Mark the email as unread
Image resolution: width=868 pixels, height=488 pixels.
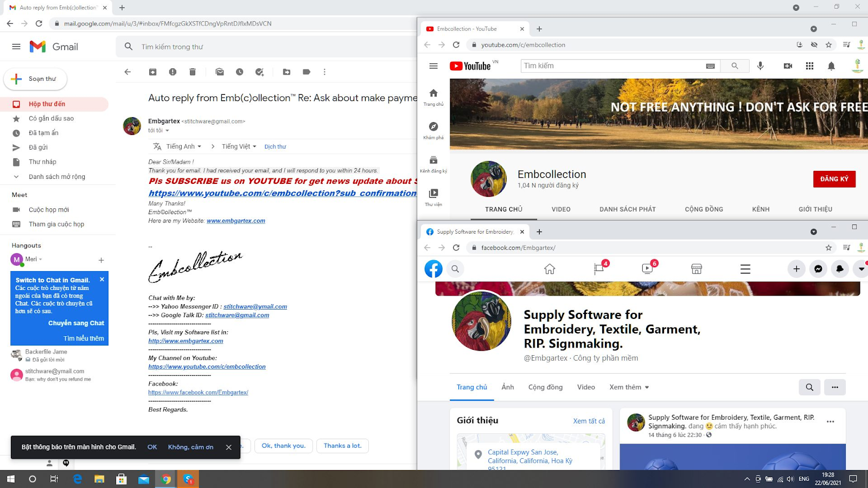point(220,72)
